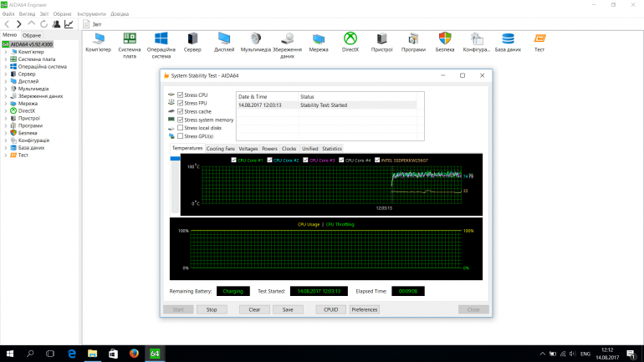Expand the Сервер tree node

coord(6,74)
